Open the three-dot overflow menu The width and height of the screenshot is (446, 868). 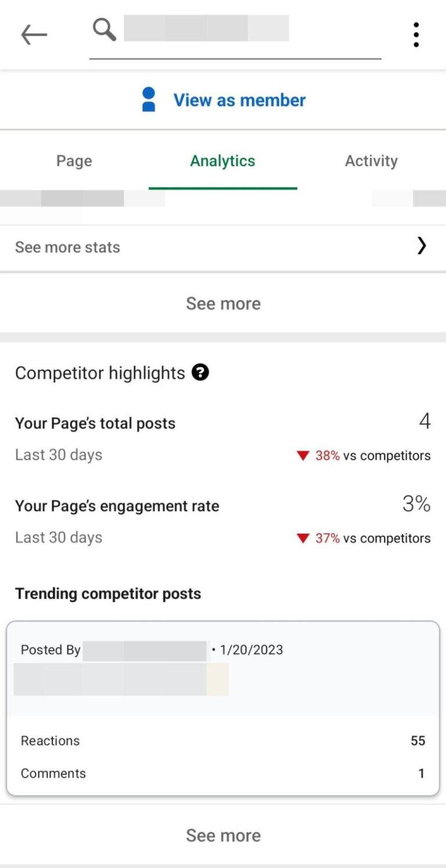[x=416, y=34]
